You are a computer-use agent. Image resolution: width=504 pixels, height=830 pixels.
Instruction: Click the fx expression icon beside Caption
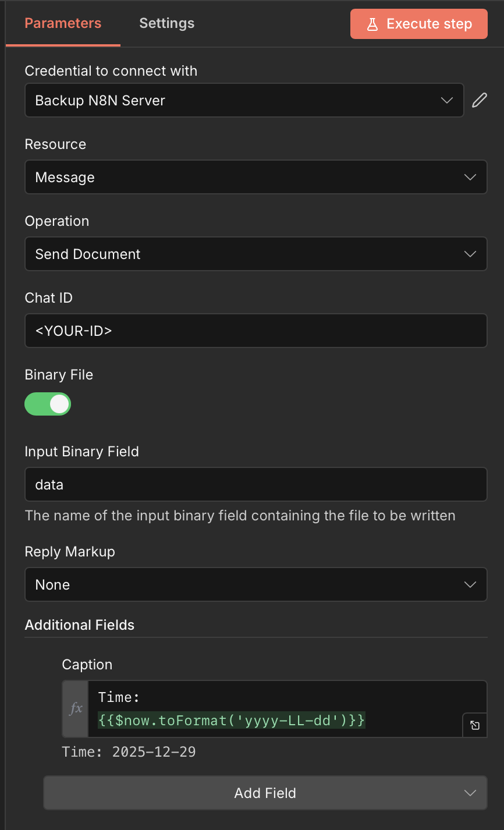[x=76, y=708]
